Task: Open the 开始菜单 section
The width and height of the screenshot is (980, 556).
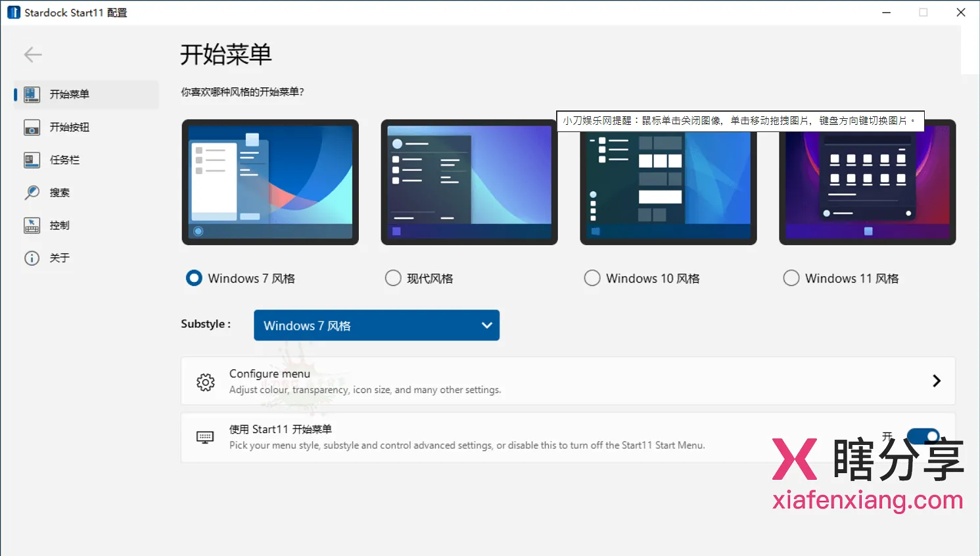Action: coord(86,94)
